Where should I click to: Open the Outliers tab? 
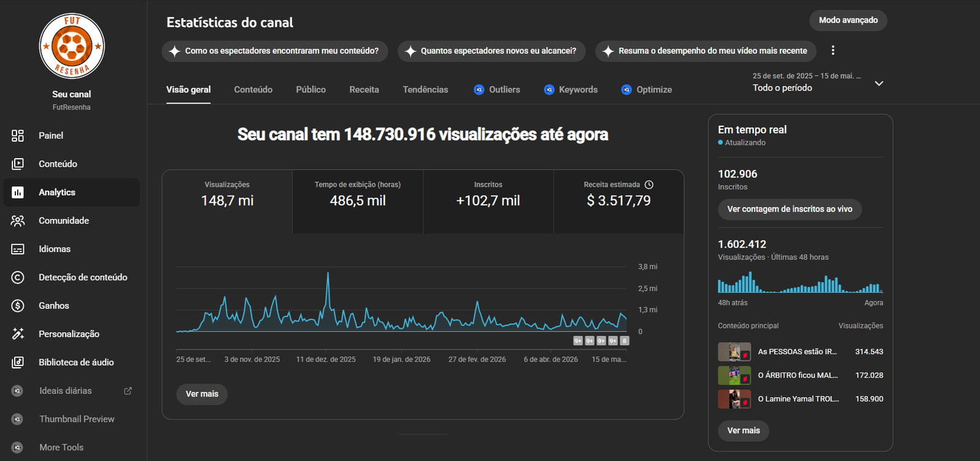point(497,90)
